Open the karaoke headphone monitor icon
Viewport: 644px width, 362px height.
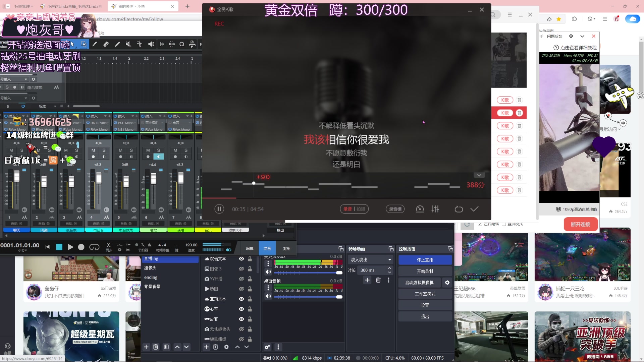click(420, 209)
